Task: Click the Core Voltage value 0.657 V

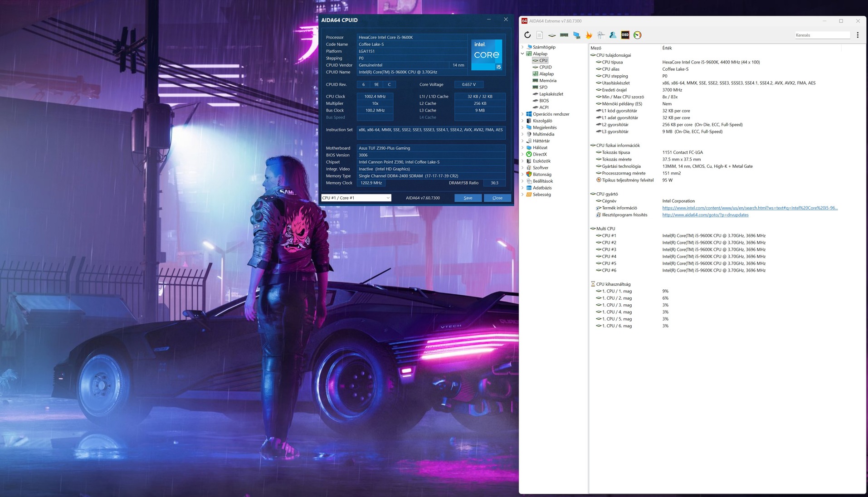Action: click(x=469, y=84)
